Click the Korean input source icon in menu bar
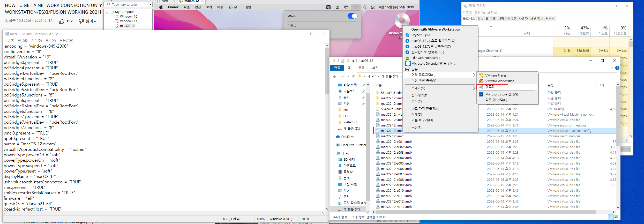 328,7
